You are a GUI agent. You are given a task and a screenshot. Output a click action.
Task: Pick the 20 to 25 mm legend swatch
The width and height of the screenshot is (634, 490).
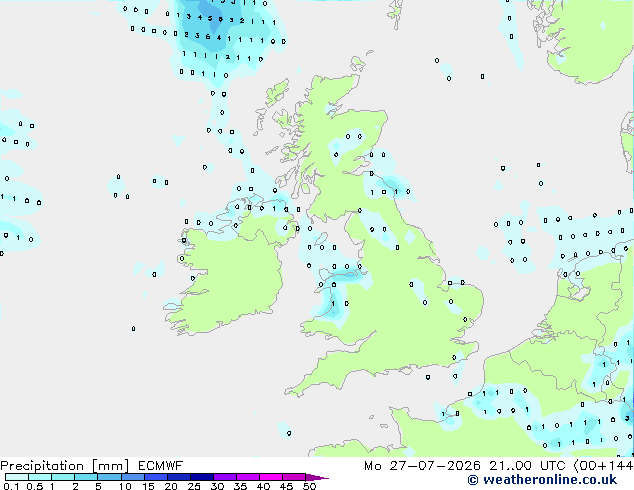click(x=179, y=477)
